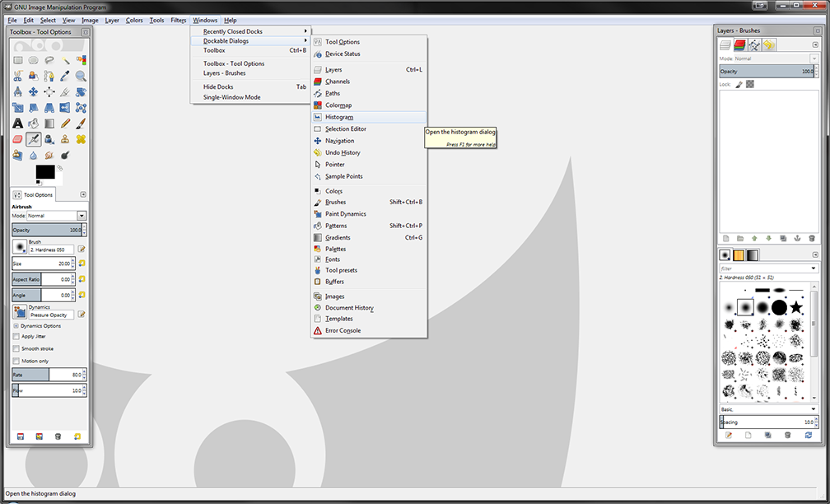The width and height of the screenshot is (830, 504).
Task: Select the Fuzzy Select magic wand tool
Action: [65, 60]
